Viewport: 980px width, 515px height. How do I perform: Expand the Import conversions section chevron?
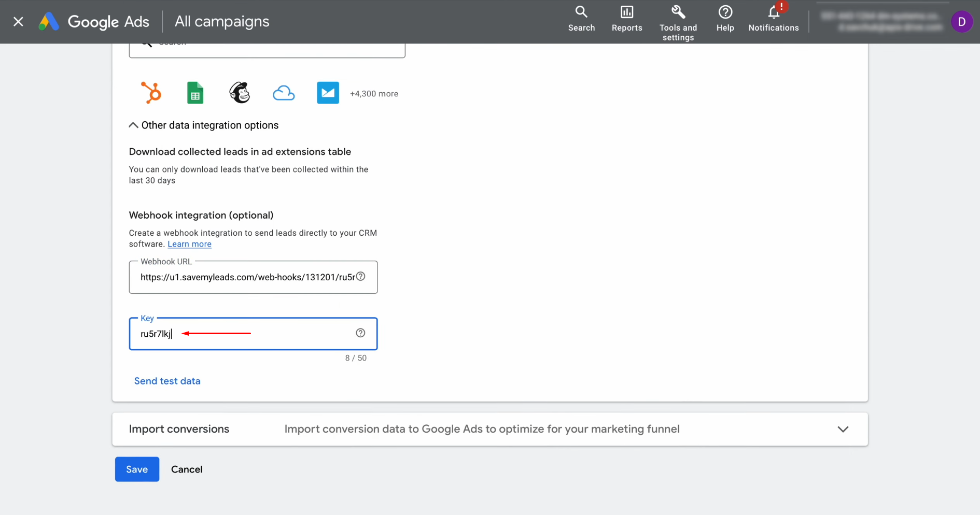tap(843, 429)
